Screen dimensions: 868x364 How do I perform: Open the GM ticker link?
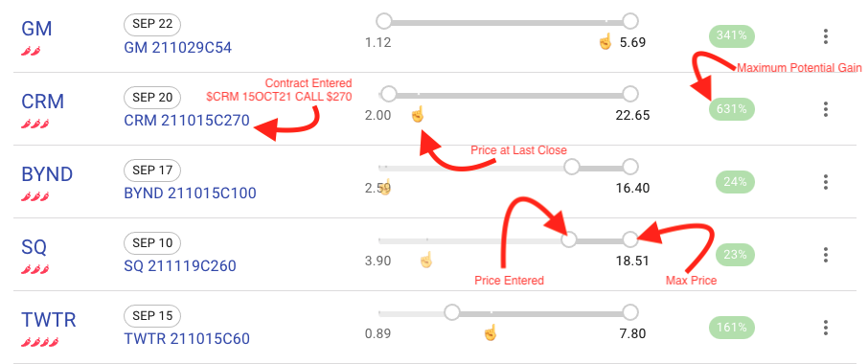(36, 28)
